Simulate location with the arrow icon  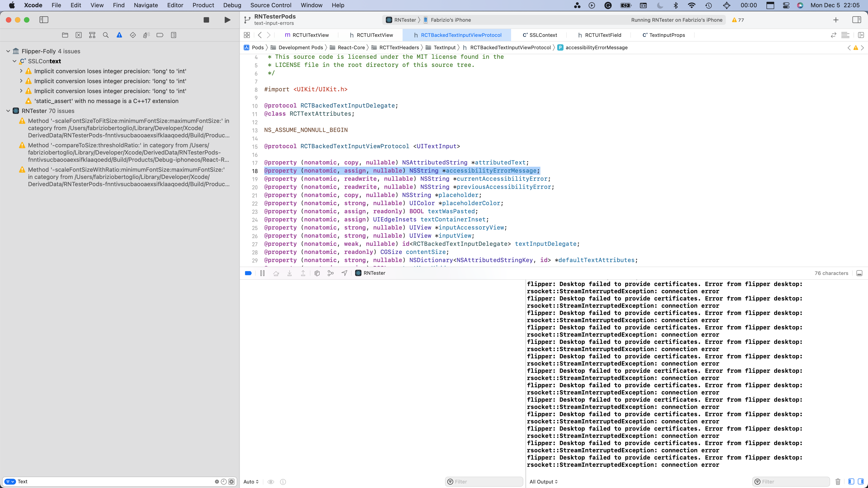[344, 273]
